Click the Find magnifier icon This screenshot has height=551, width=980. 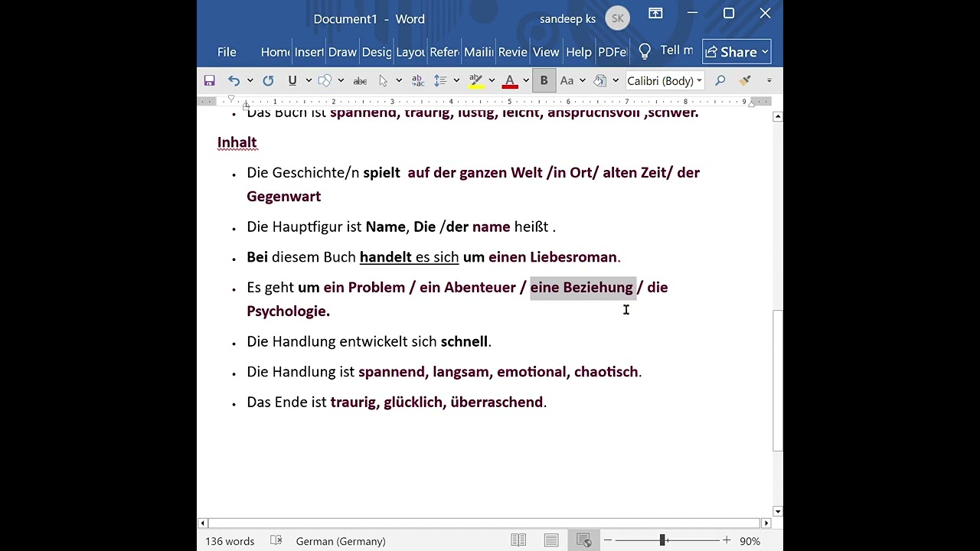720,80
